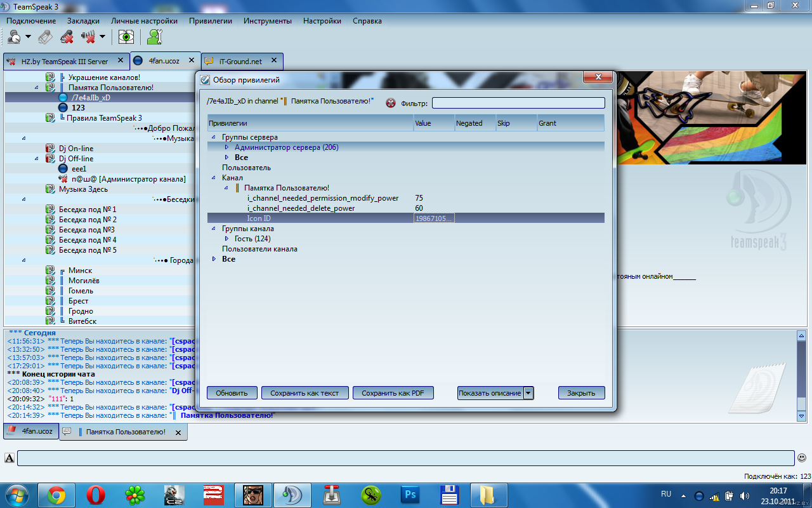Viewport: 812px width, 508px height.
Task: Switch to HZ.by TeamSpeak III Server tab
Action: (x=65, y=61)
